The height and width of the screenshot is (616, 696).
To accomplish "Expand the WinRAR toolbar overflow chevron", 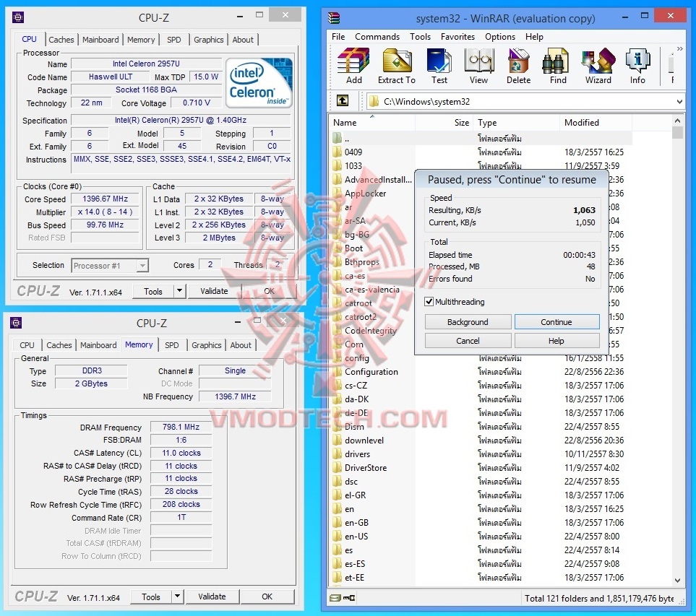I will (679, 48).
